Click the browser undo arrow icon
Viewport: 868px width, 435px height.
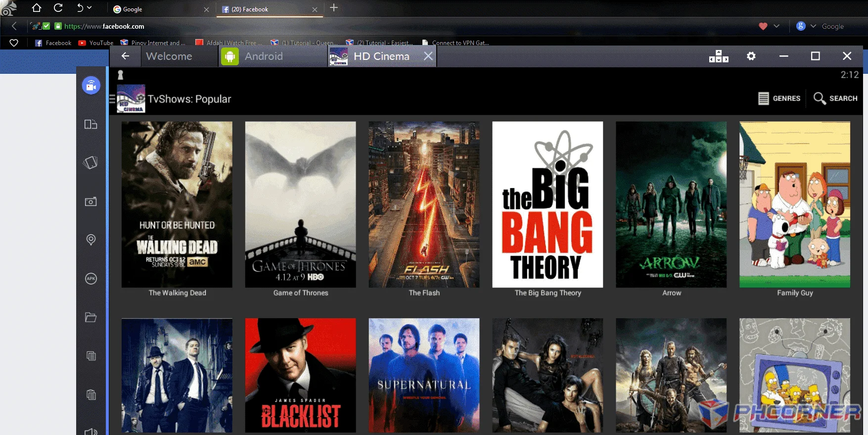tap(80, 7)
